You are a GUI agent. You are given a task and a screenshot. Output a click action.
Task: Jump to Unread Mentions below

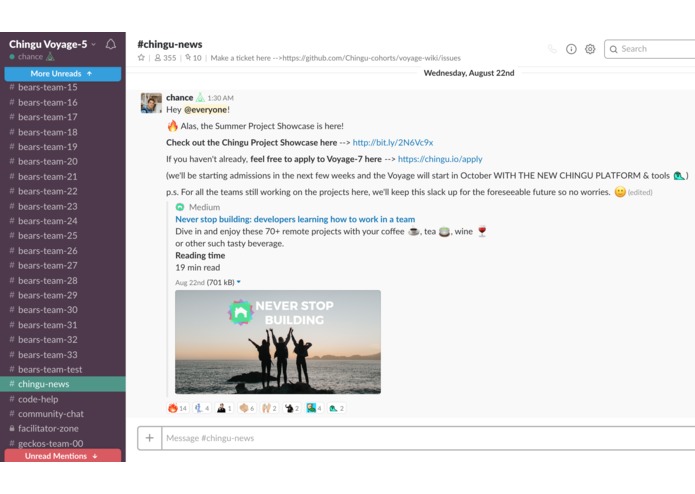tap(62, 455)
